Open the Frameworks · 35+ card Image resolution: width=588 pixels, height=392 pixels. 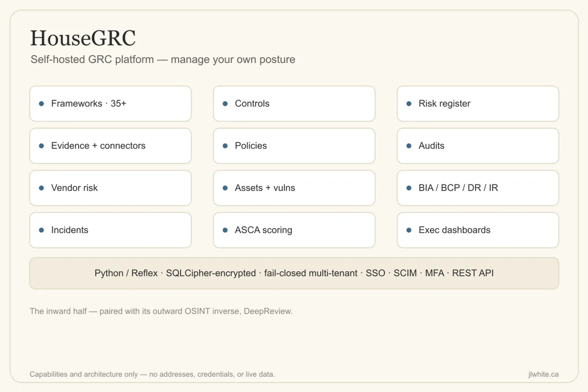click(110, 103)
